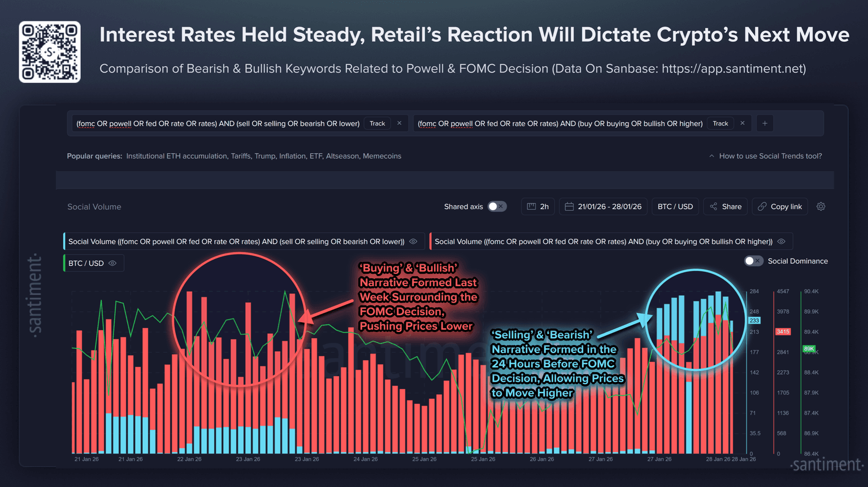The width and height of the screenshot is (868, 487).
Task: Hide the BTC / USD series with its eye icon
Action: tap(112, 263)
